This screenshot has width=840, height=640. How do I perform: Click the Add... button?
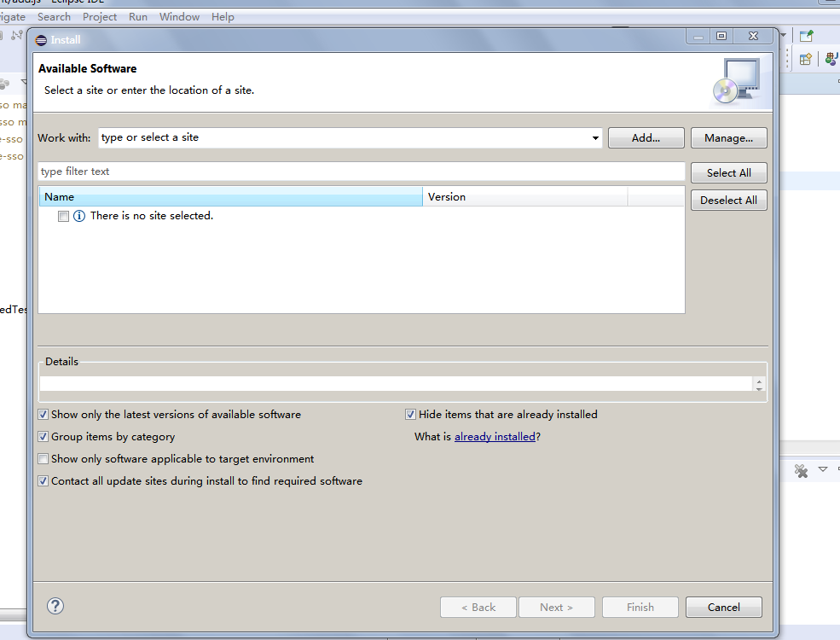click(646, 137)
